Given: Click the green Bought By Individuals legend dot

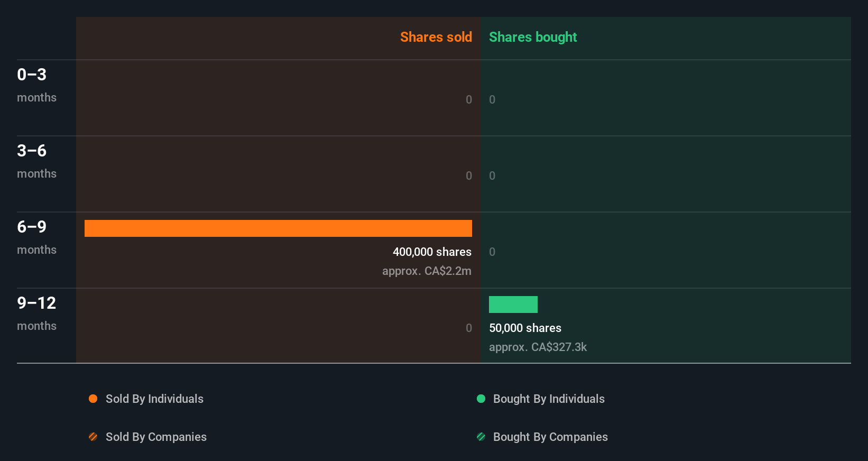Looking at the screenshot, I should coord(481,399).
